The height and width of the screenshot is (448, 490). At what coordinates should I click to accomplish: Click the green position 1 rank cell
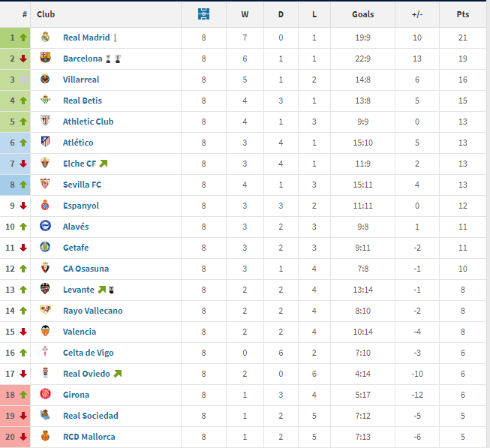(16, 38)
